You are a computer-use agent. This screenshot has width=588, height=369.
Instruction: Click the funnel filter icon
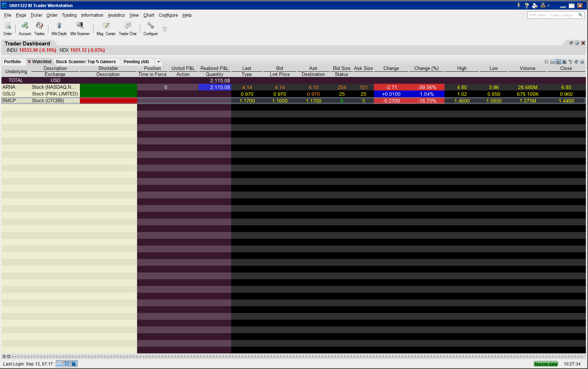571,62
